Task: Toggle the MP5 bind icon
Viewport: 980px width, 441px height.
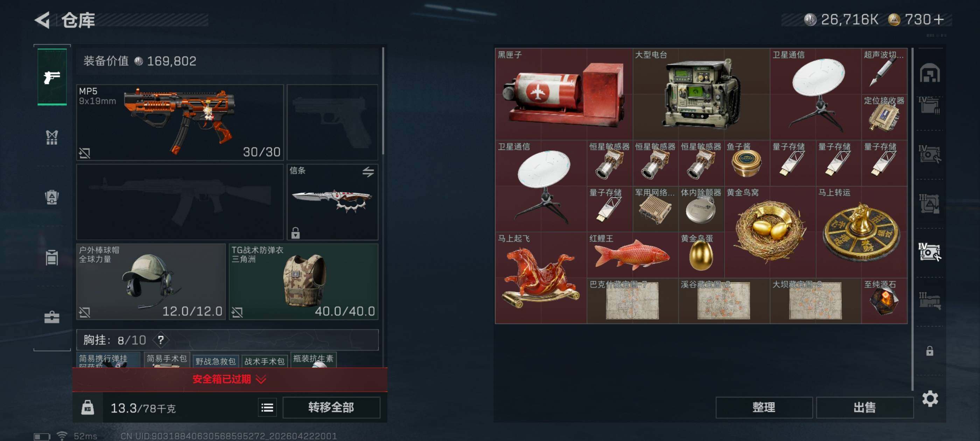Action: [x=84, y=153]
